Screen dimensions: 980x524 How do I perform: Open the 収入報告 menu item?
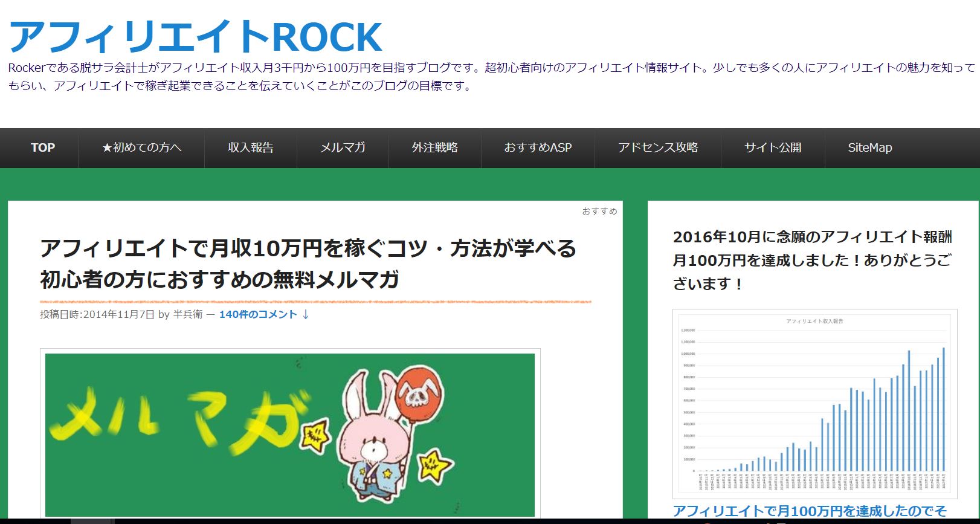coord(250,147)
